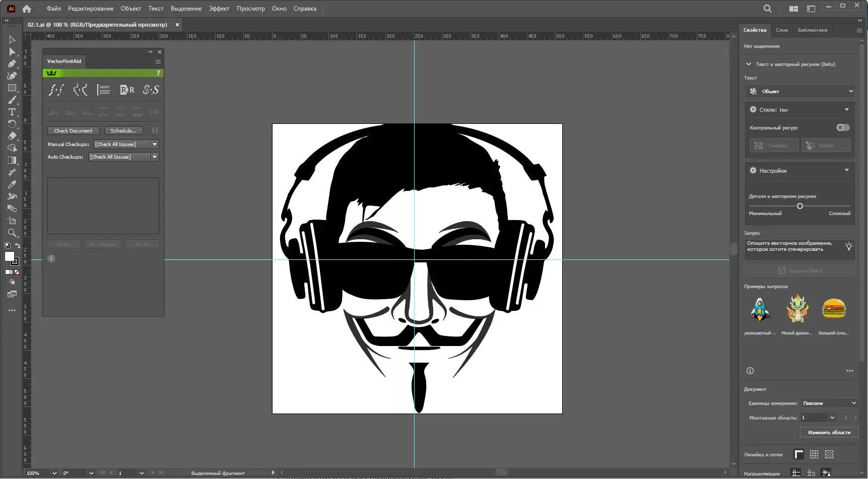
Task: Click the VectorFirstAid double-R icon
Action: [x=127, y=90]
